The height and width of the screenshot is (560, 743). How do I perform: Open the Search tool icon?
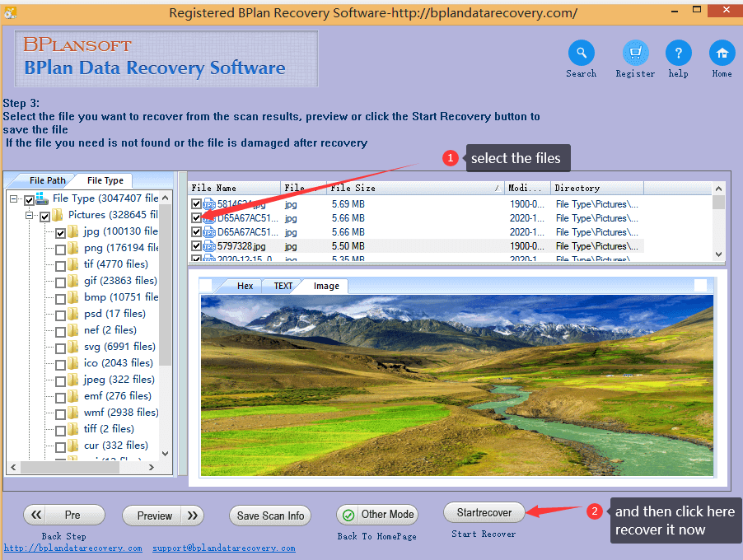[x=581, y=53]
